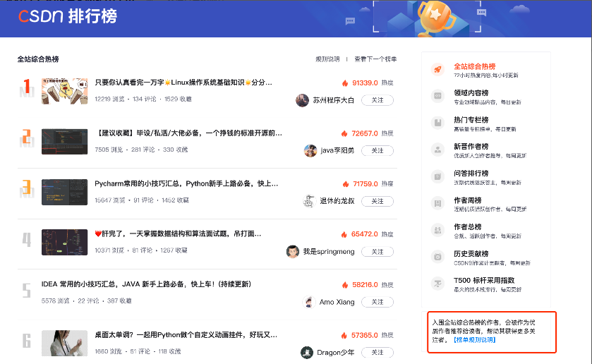Open the 作者总榜 ranking tab
The image size is (592, 364).
[x=467, y=227]
